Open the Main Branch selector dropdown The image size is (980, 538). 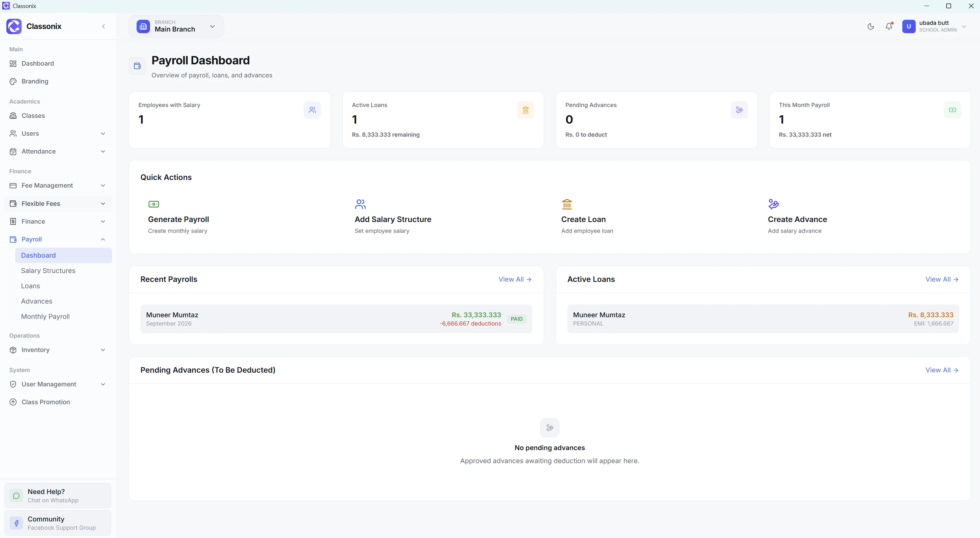176,26
